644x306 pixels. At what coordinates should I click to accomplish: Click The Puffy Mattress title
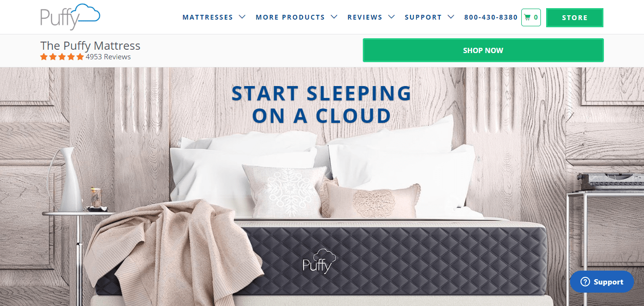coord(90,45)
